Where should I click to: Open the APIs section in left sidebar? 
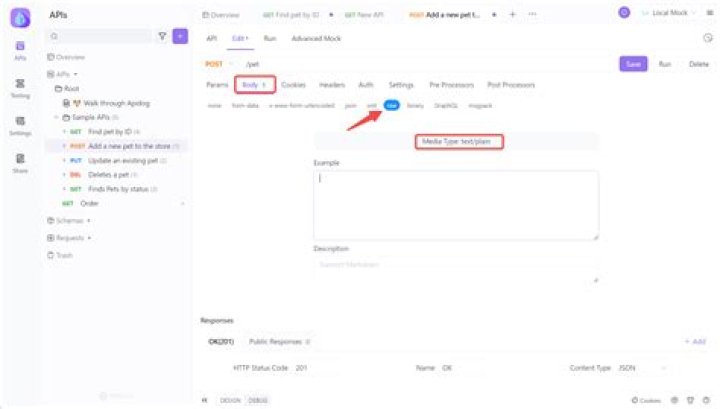point(20,50)
